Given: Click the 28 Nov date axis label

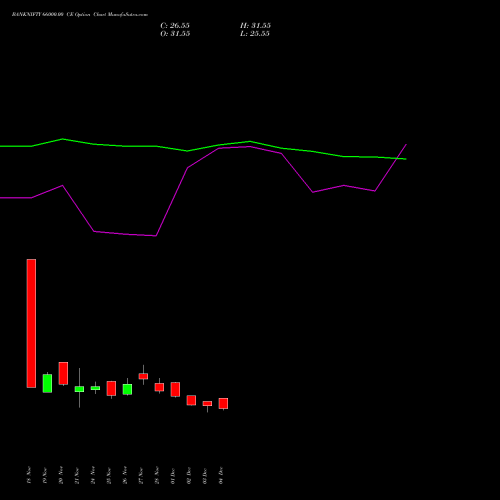Looking at the screenshot, I should coord(157,475).
